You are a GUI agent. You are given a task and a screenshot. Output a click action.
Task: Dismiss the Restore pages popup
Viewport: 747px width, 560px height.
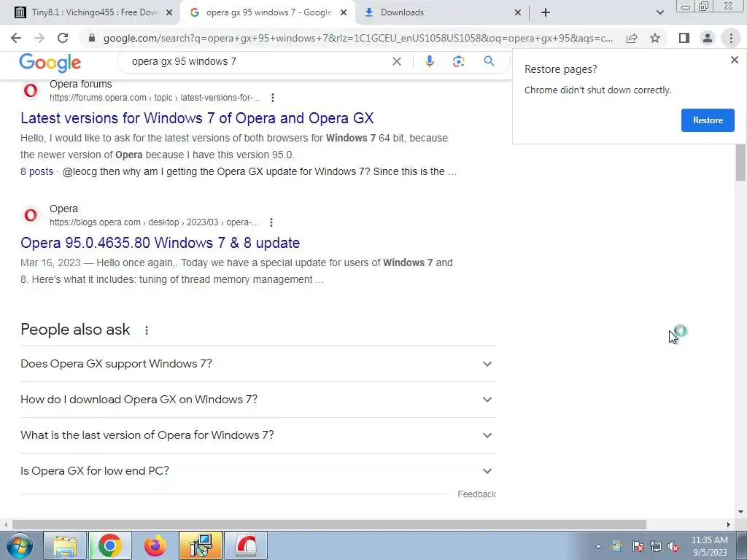(734, 60)
